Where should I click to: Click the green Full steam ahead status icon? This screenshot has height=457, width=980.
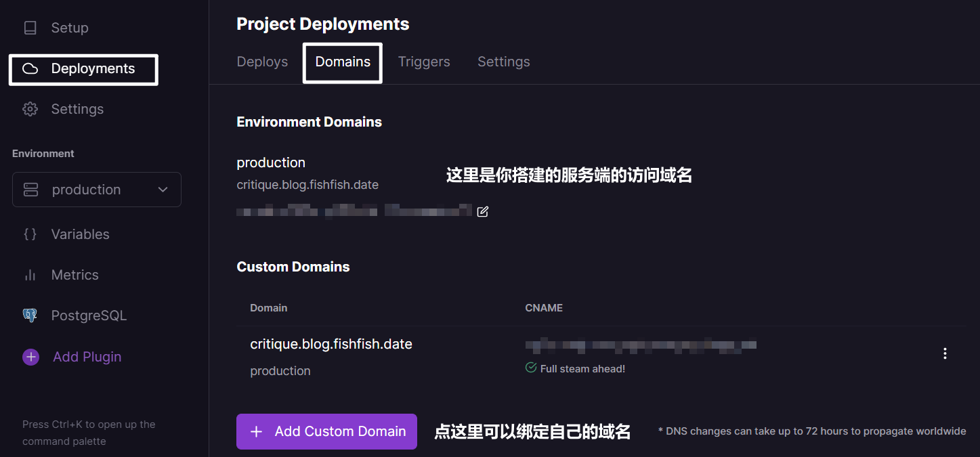click(531, 368)
